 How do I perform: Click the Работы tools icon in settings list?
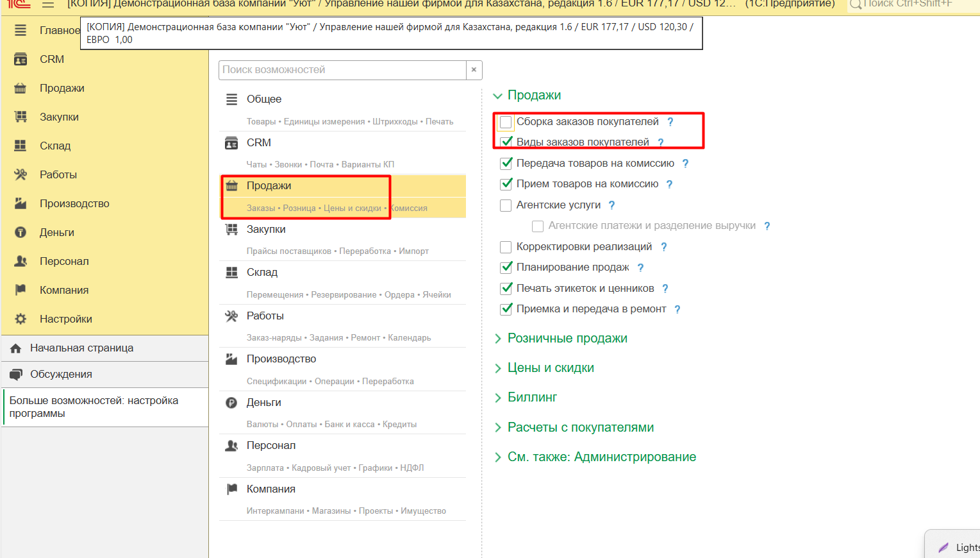(x=231, y=316)
